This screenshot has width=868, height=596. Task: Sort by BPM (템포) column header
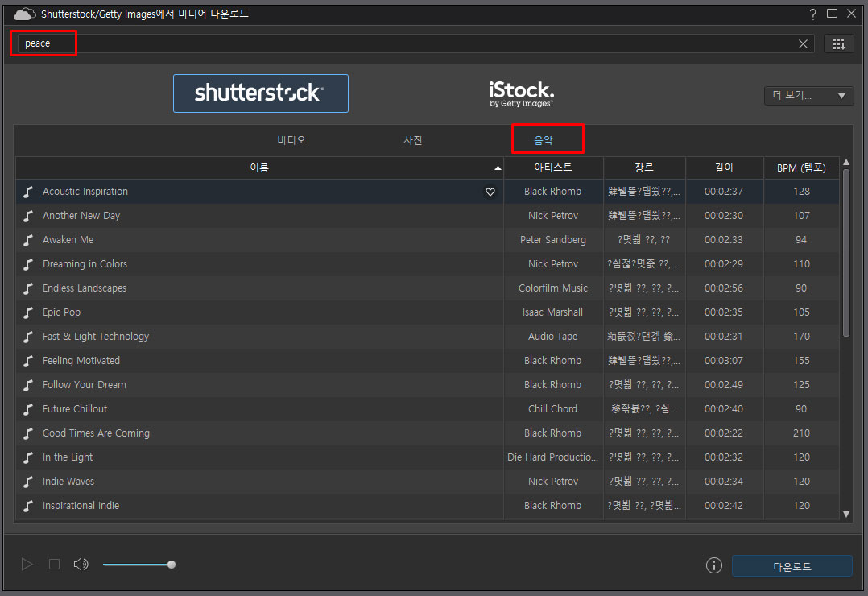(x=801, y=168)
